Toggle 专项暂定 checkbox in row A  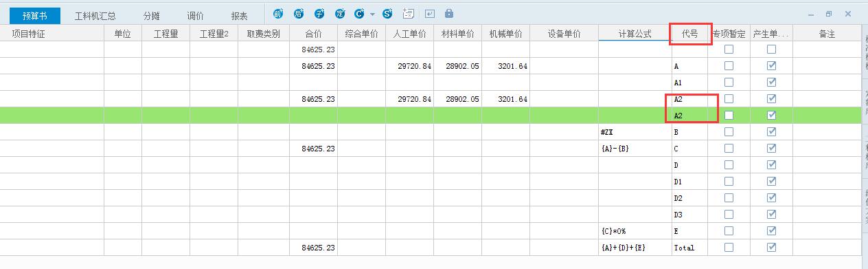(729, 66)
